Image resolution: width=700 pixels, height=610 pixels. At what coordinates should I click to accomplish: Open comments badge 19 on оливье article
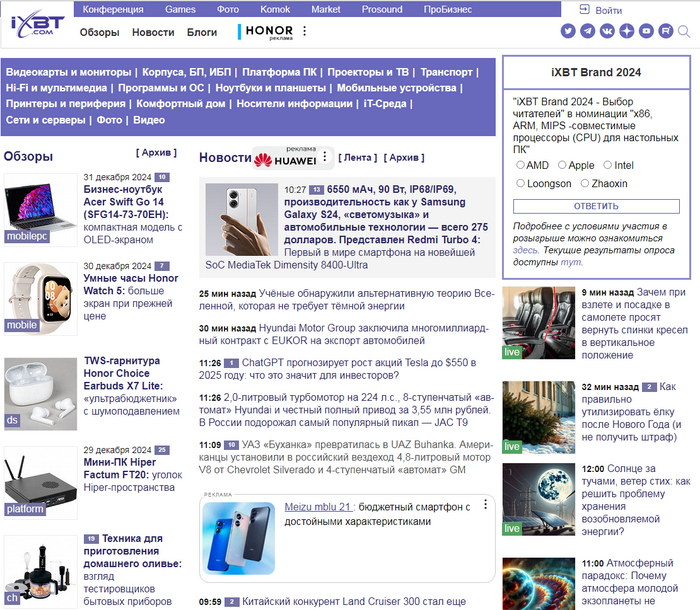point(91,539)
